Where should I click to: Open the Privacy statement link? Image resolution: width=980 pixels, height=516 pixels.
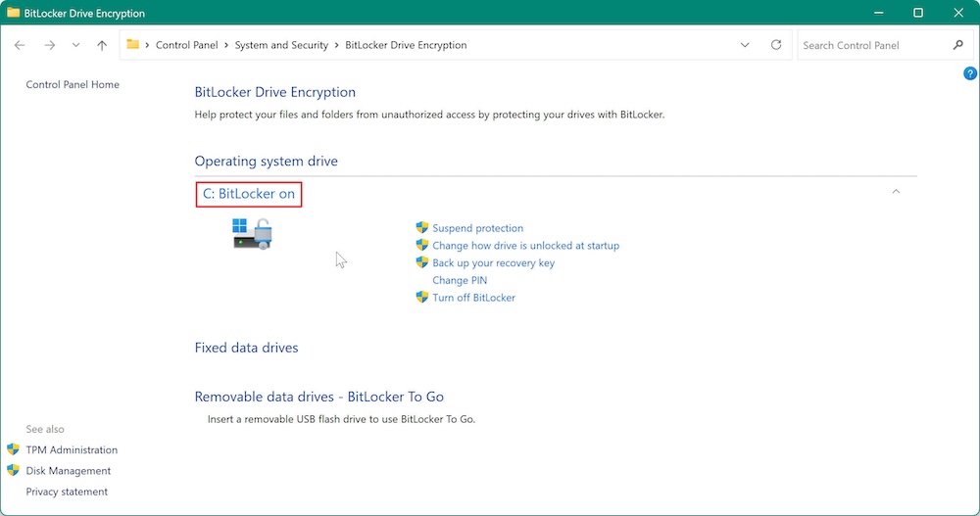coord(67,492)
